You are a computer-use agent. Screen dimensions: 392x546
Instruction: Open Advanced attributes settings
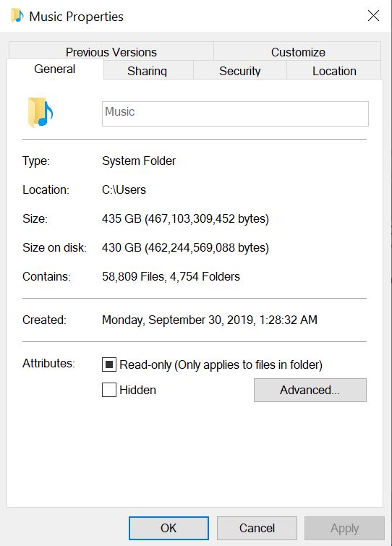click(x=310, y=390)
